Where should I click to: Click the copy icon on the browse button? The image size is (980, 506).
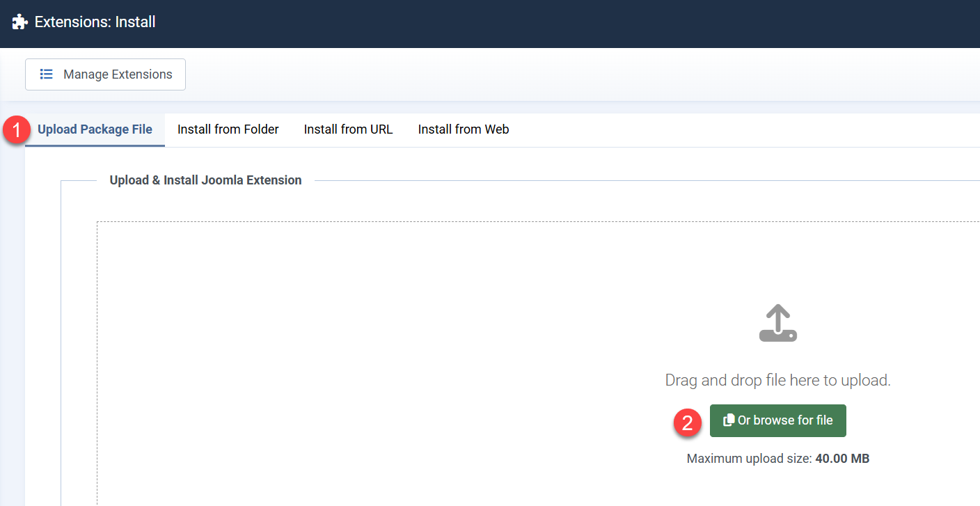(x=729, y=420)
